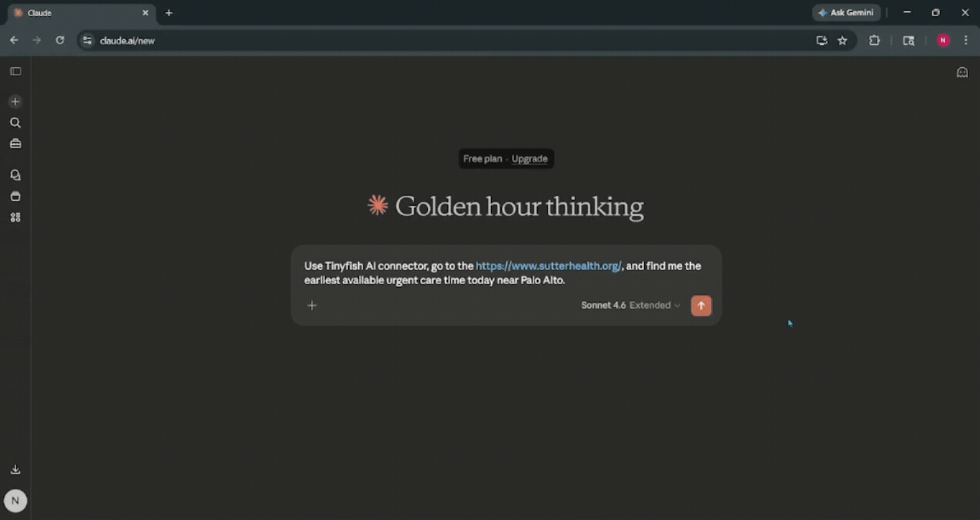Open the Chrome three-dot menu
This screenshot has width=980, height=520.
[x=966, y=40]
